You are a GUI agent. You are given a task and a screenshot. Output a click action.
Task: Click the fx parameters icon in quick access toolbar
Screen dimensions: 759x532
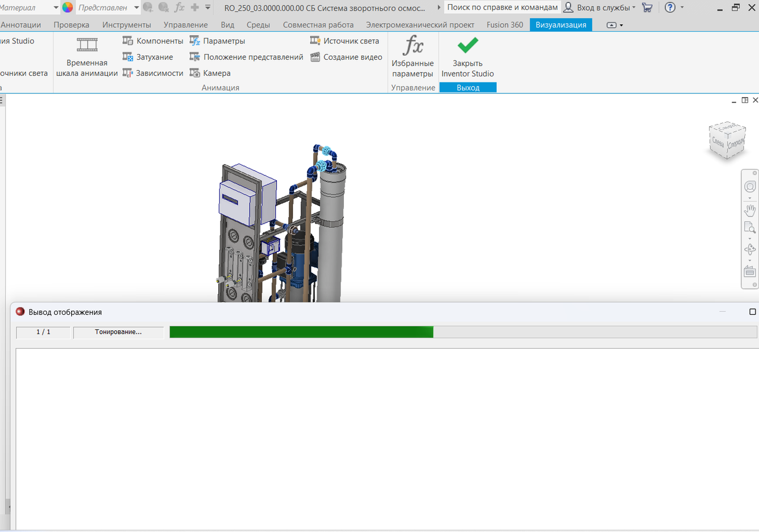pyautogui.click(x=180, y=8)
